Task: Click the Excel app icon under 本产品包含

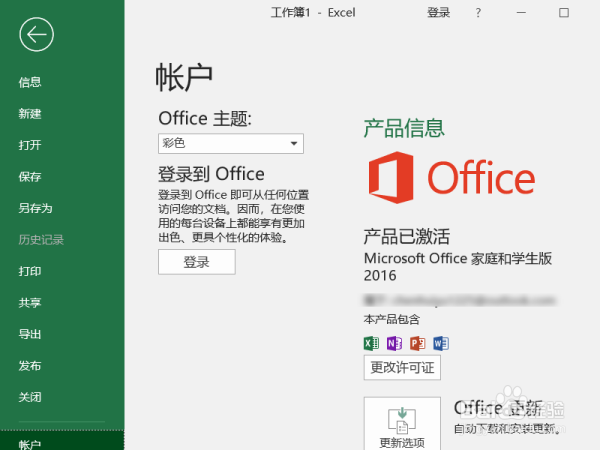Action: [x=371, y=343]
